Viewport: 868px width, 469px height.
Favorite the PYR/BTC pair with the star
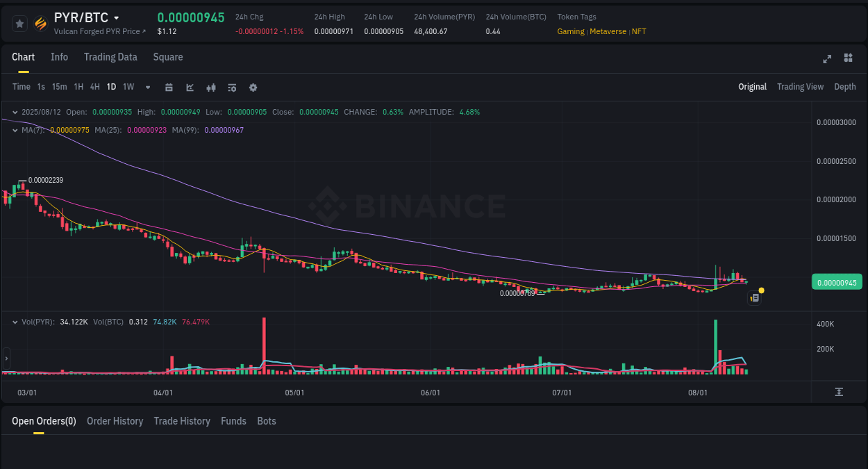(19, 23)
